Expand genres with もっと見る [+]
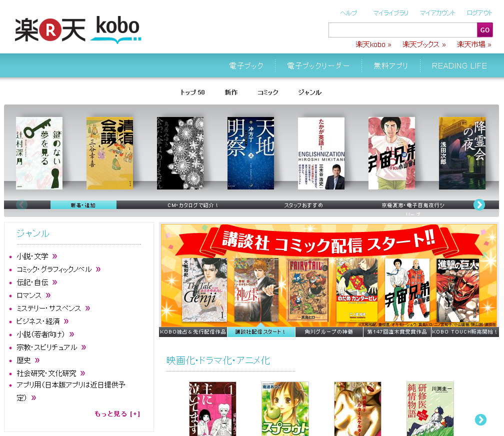The width and height of the screenshot is (504, 436). [x=117, y=414]
